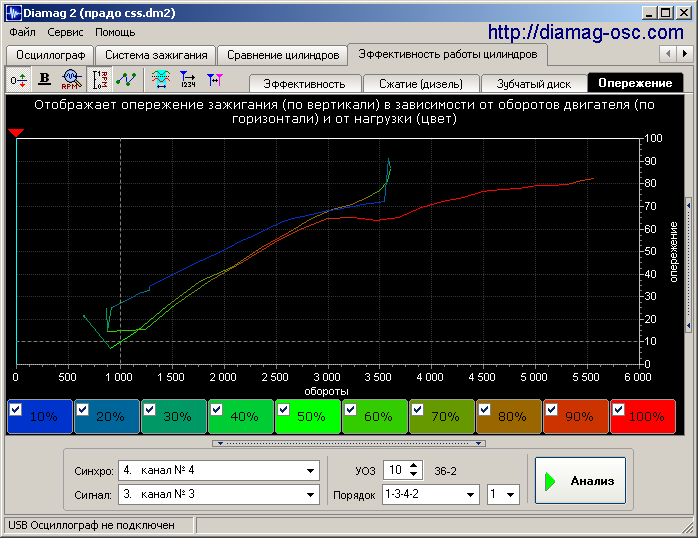The image size is (698, 538).
Task: Maximize the Diamag 2 window
Action: point(666,12)
